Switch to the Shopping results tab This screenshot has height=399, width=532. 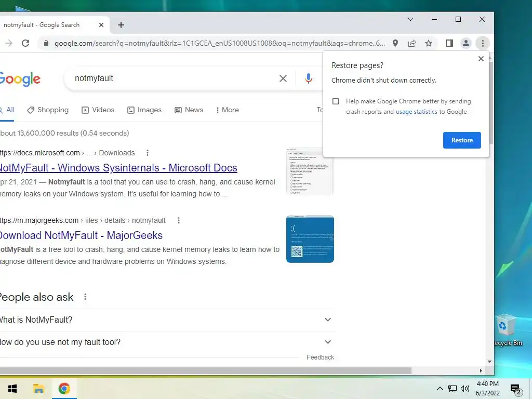48,110
